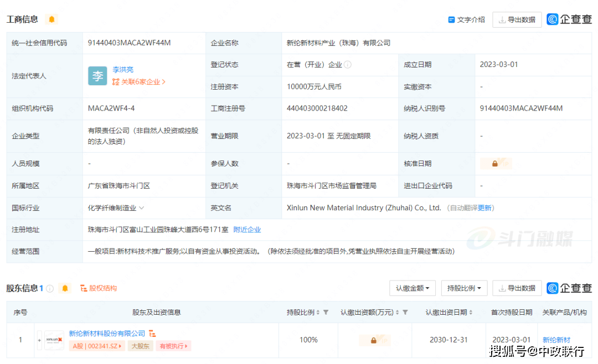
Task: Click the lock icon in 认缴出资额 column
Action: tap(374, 340)
